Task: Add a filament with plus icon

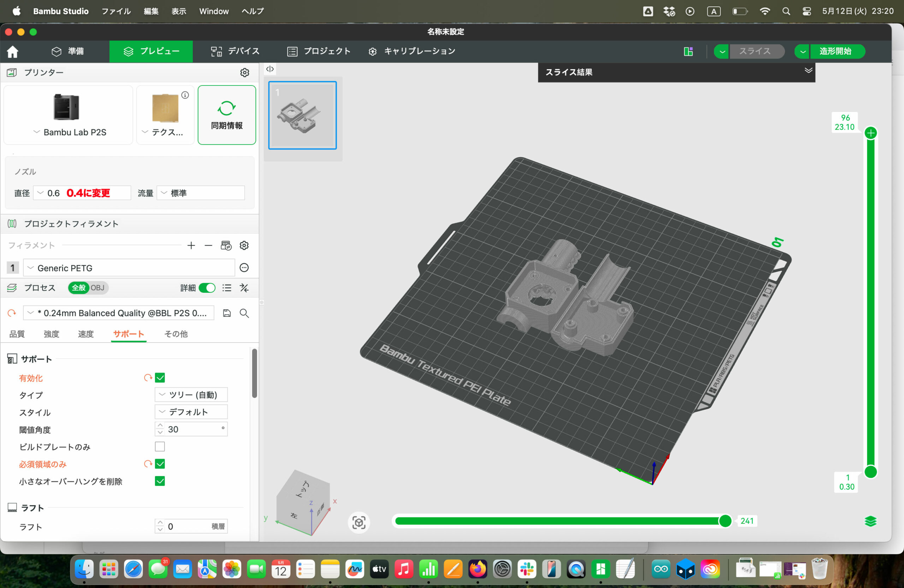Action: tap(191, 245)
